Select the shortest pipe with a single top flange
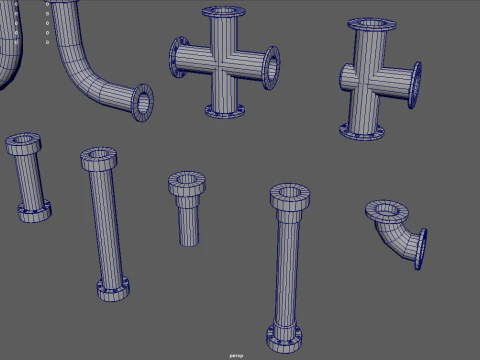480x360 pixels. [x=187, y=208]
